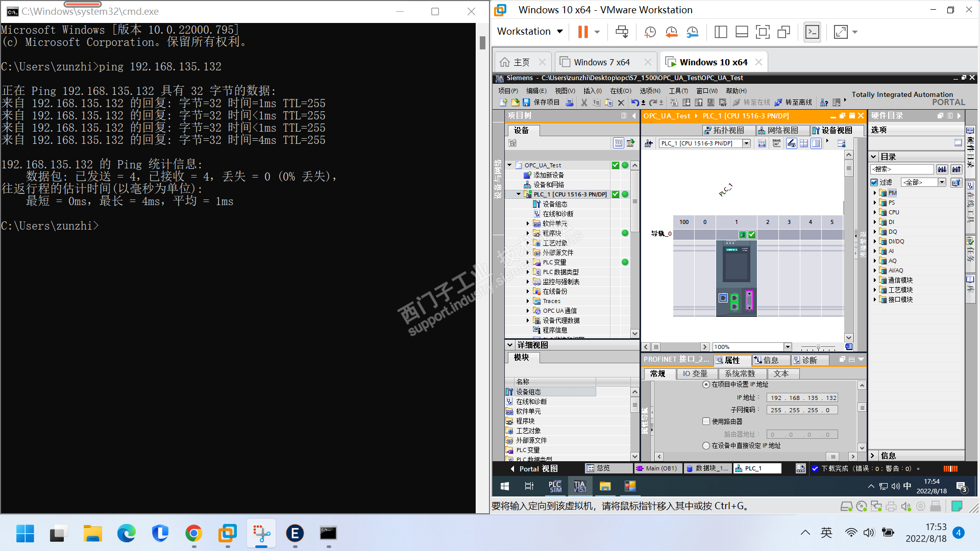This screenshot has height=551, width=980.
Task: Click the Portal 视图 button
Action: point(534,468)
